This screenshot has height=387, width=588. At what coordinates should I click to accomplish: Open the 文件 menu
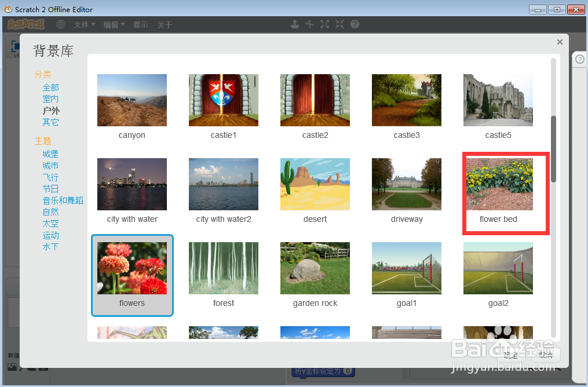pos(85,25)
